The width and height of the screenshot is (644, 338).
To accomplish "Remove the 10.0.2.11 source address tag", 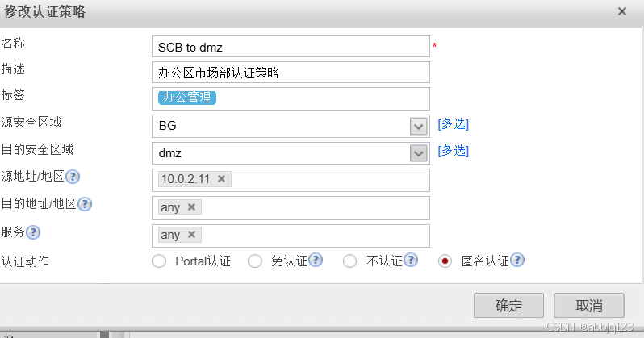I will pyautogui.click(x=222, y=179).
